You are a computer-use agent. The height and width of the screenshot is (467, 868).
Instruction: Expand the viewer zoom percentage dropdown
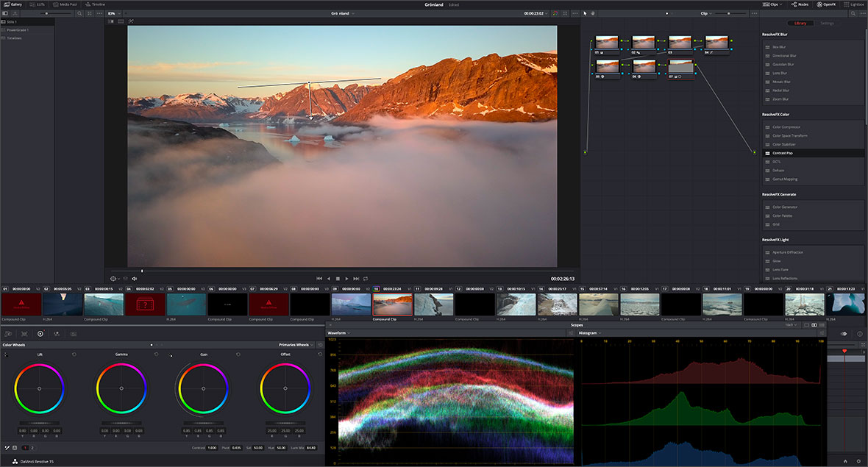pos(114,13)
